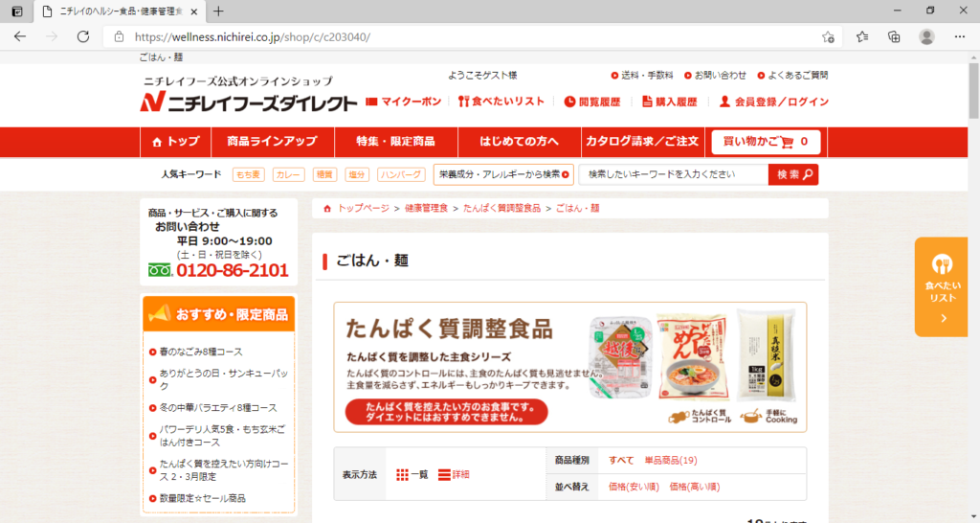
Task: Select もち麦 popular keyword tag
Action: (248, 174)
